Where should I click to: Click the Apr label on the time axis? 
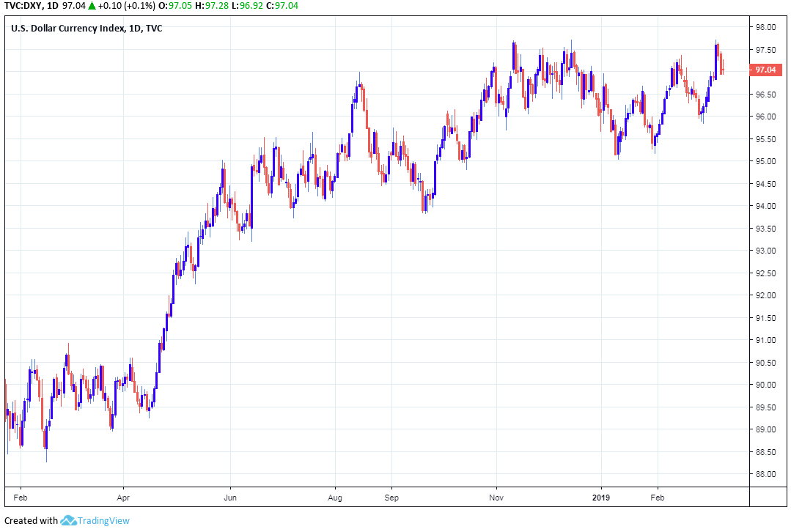pyautogui.click(x=123, y=496)
